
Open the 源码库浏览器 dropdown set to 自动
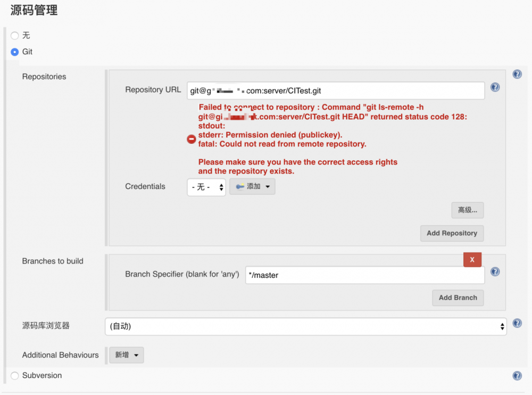[305, 326]
